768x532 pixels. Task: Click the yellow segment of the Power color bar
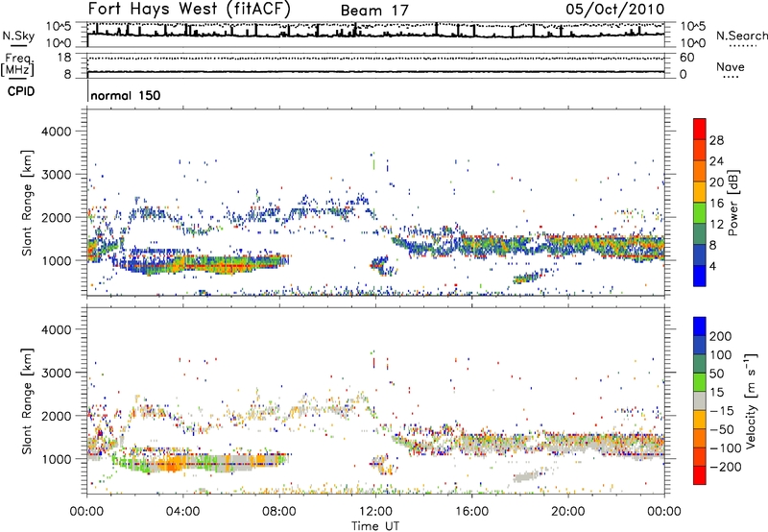pyautogui.click(x=700, y=192)
